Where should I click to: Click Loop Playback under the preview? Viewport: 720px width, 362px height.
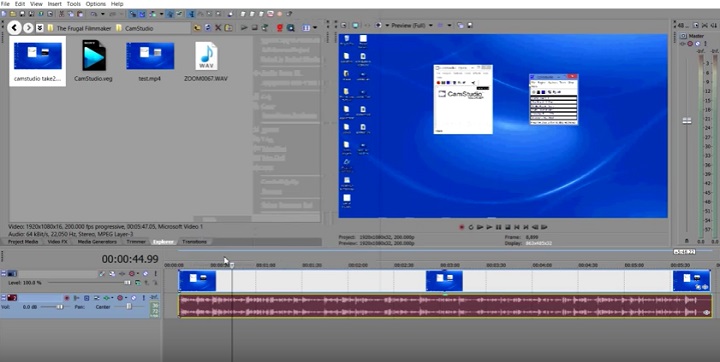[471, 227]
